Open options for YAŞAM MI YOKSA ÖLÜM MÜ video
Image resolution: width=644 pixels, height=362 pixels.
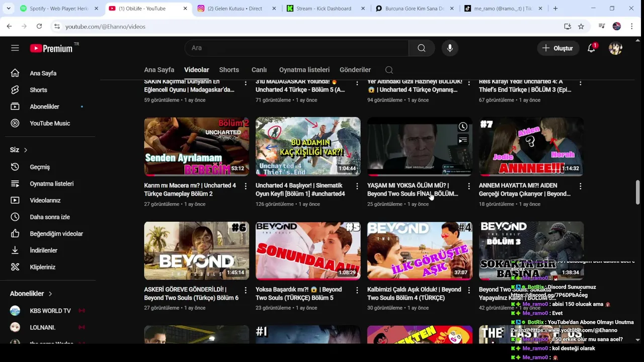(x=469, y=187)
